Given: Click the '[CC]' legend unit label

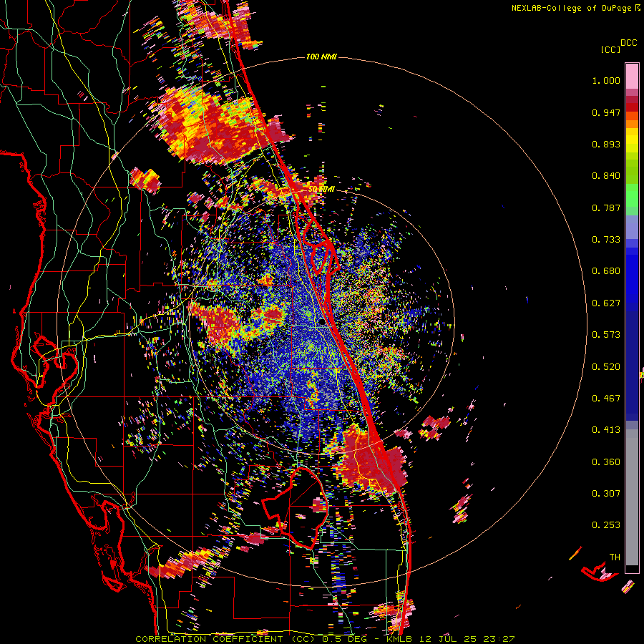Looking at the screenshot, I should (610, 49).
